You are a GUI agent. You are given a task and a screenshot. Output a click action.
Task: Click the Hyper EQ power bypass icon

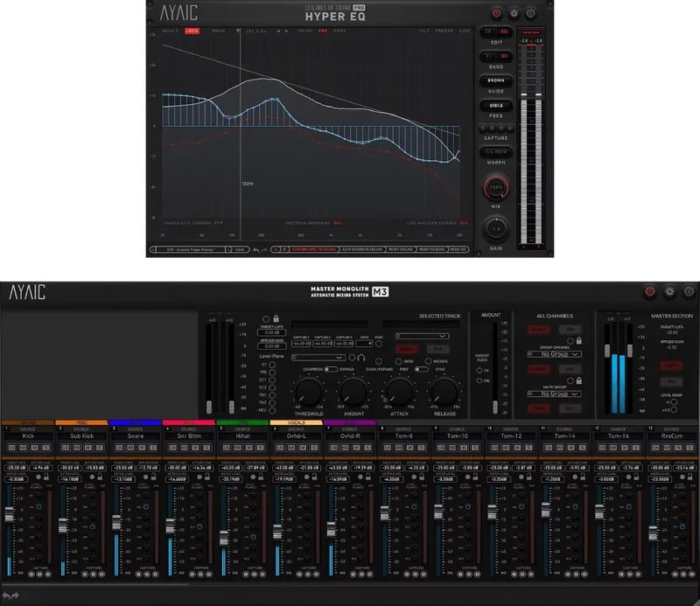coord(496,13)
